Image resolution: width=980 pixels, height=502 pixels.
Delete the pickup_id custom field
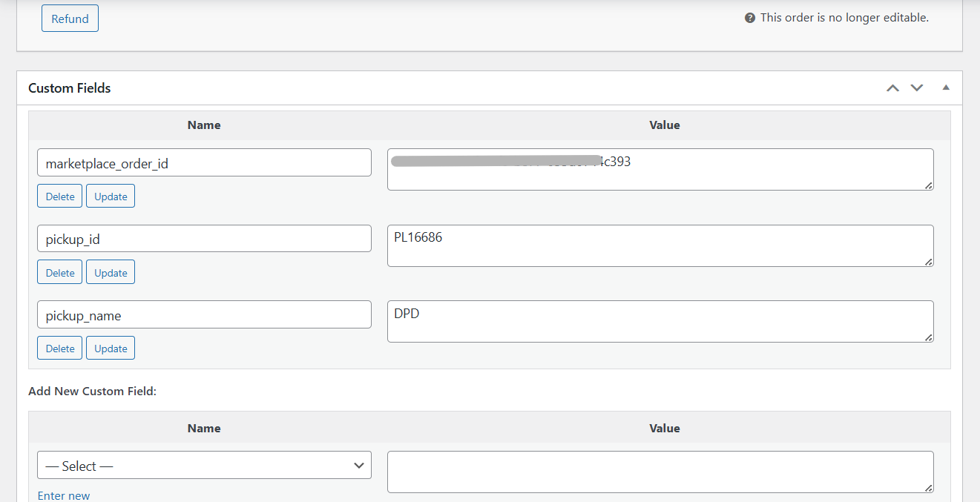click(60, 273)
